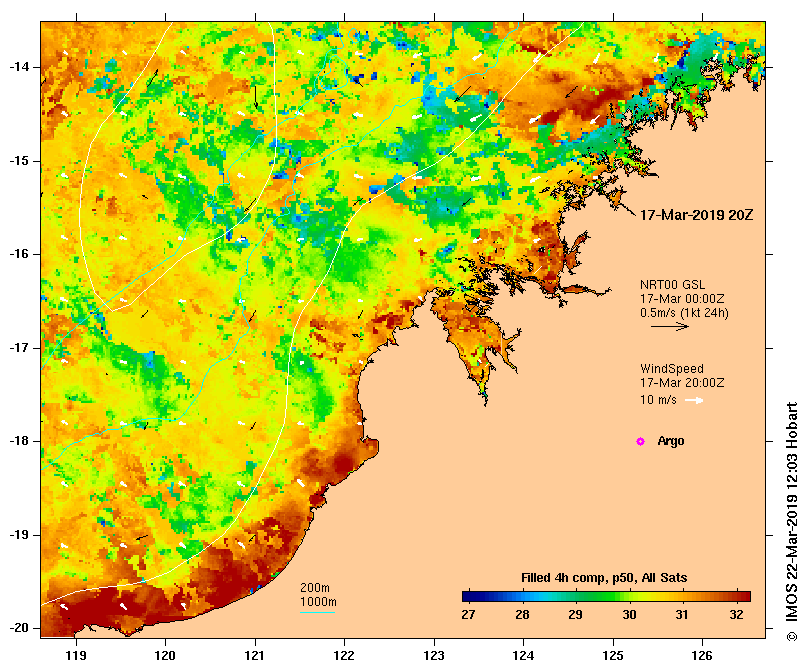
Task: Click the 0.5m/s (1kt 24h) label
Action: [684, 313]
